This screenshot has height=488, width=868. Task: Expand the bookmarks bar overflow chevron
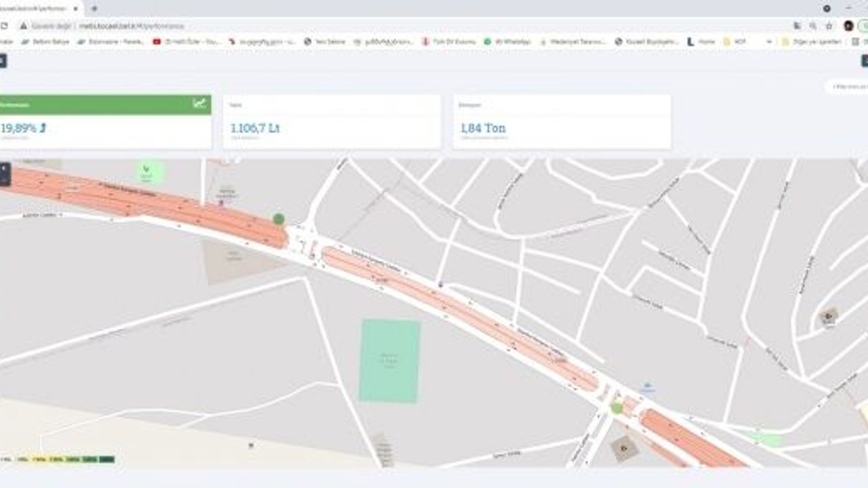(x=770, y=41)
